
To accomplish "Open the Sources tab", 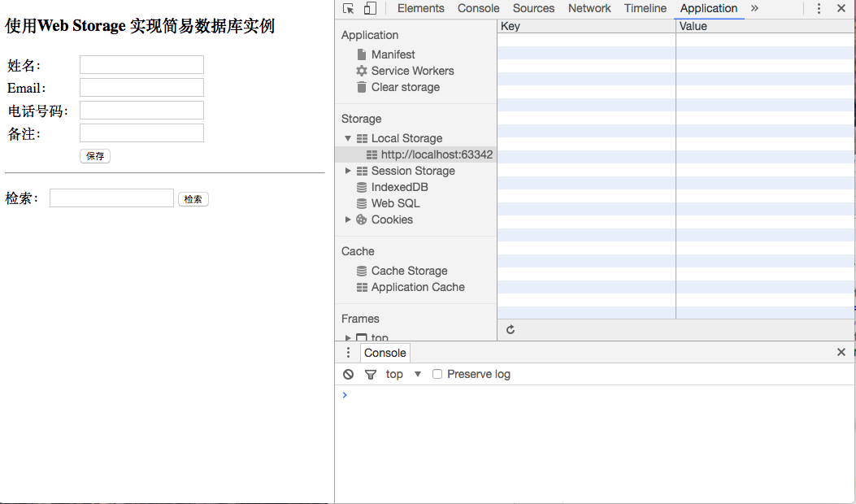I will pos(533,8).
